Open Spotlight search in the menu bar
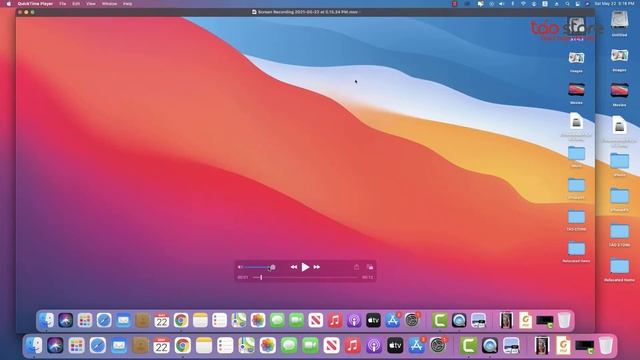The width and height of the screenshot is (640, 360). [567, 4]
